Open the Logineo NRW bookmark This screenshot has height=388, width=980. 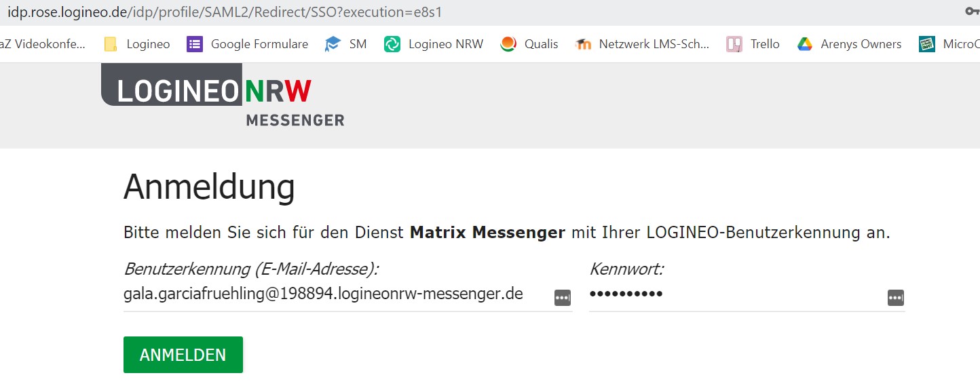click(434, 44)
